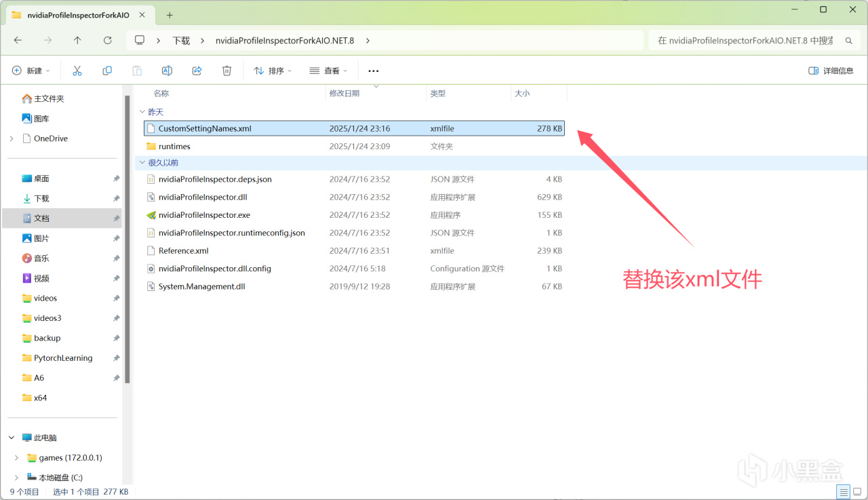
Task: Unpin the PytorchLearning folder pin icon
Action: coord(116,358)
